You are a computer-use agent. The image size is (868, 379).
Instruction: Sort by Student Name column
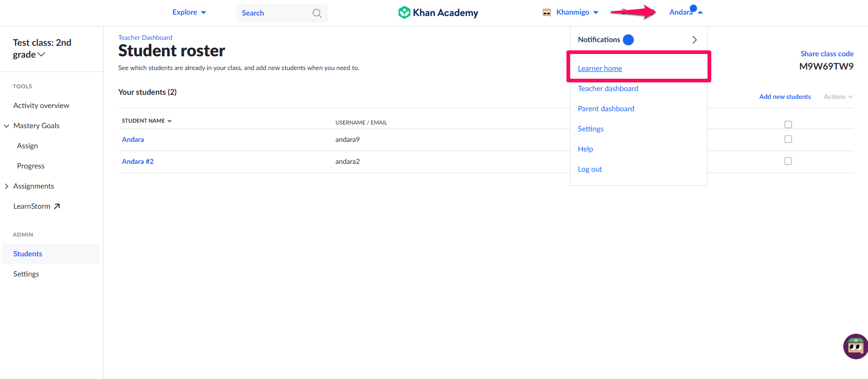point(147,121)
